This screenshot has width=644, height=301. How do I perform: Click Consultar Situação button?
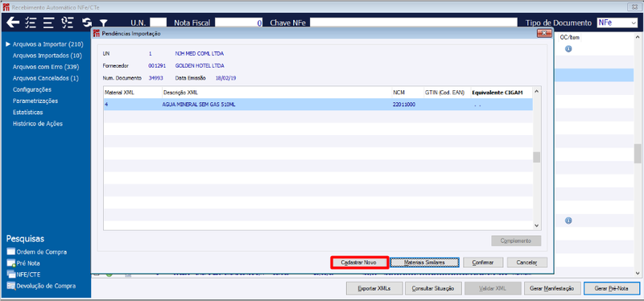[x=433, y=288]
